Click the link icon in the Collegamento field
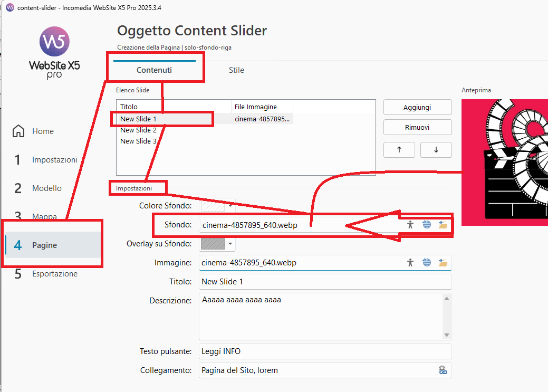This screenshot has height=392, width=548. tap(443, 370)
